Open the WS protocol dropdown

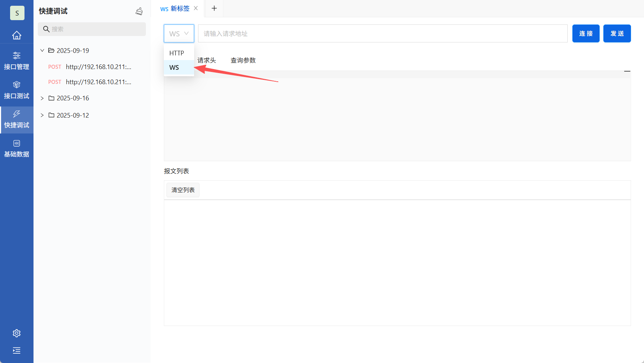[x=179, y=33]
